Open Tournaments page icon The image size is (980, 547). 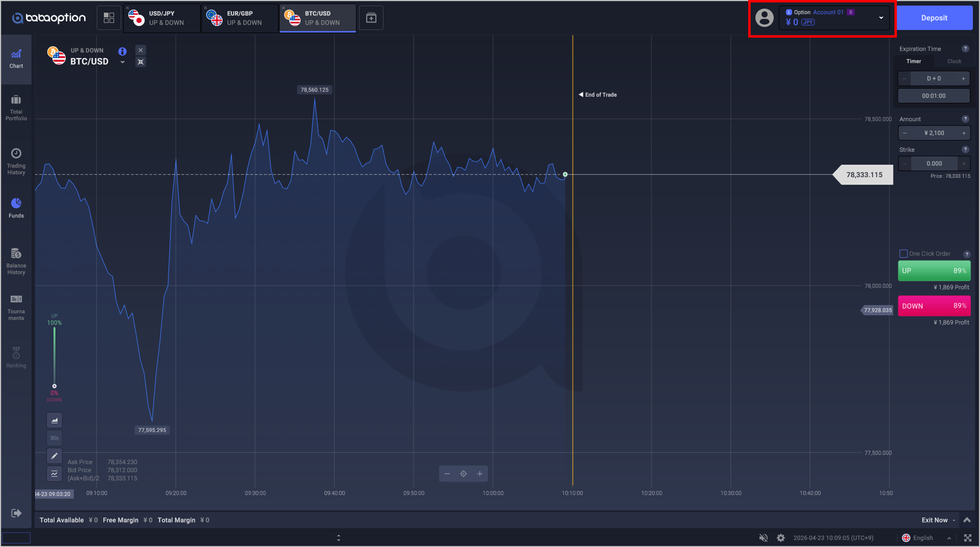click(x=16, y=306)
